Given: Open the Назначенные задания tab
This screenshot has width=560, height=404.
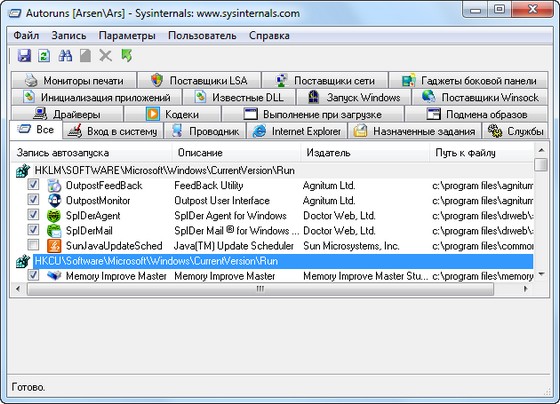Looking at the screenshot, I should tap(415, 131).
